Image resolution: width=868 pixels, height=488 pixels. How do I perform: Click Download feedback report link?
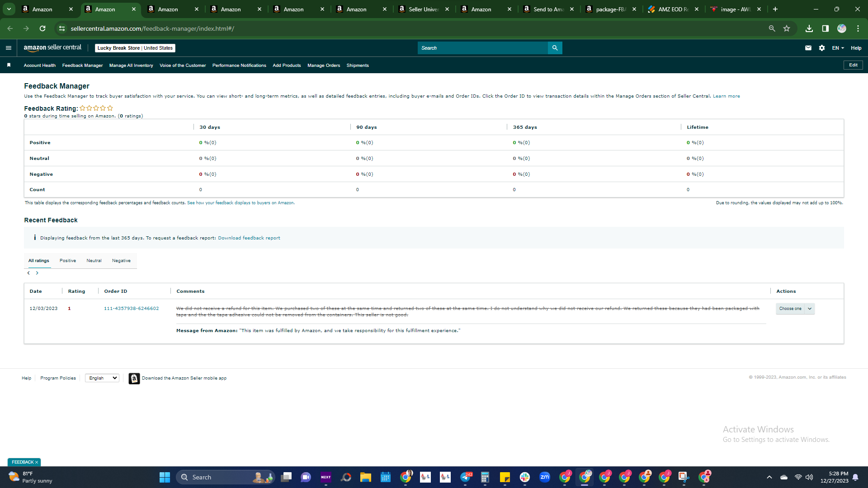(249, 238)
